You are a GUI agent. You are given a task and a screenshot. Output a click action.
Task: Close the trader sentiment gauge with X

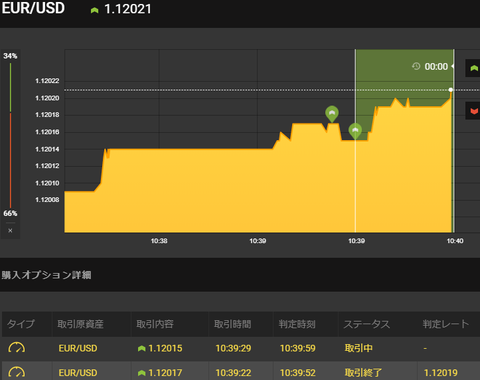point(10,230)
